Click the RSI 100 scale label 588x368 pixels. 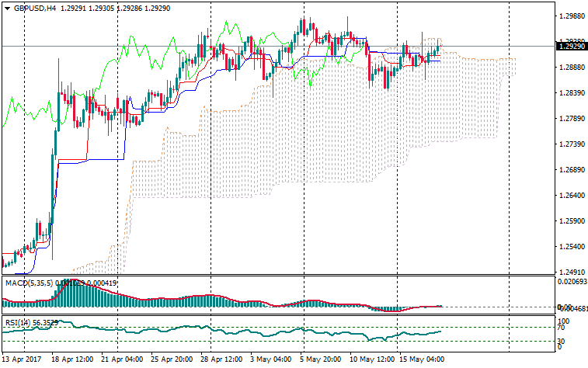(565, 321)
